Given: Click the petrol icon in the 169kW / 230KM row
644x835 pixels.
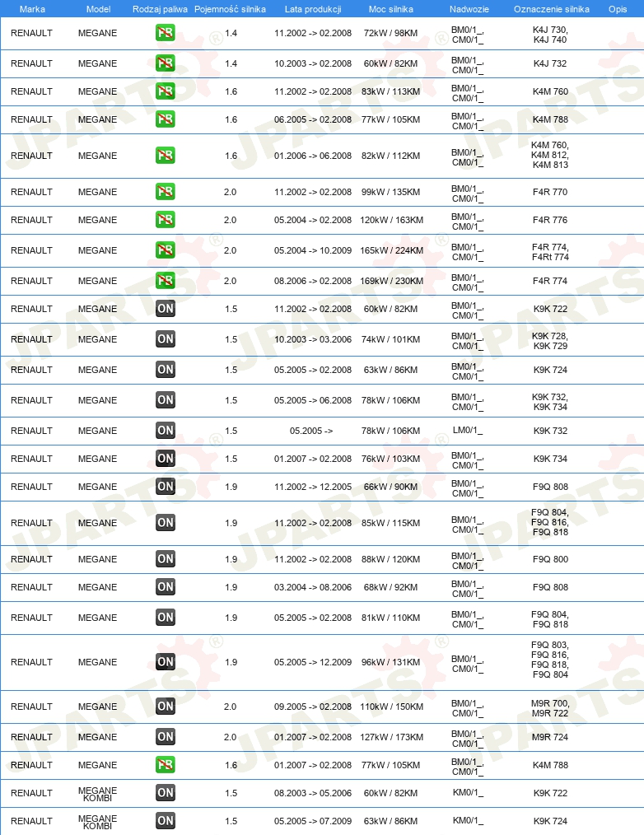Looking at the screenshot, I should tap(166, 281).
